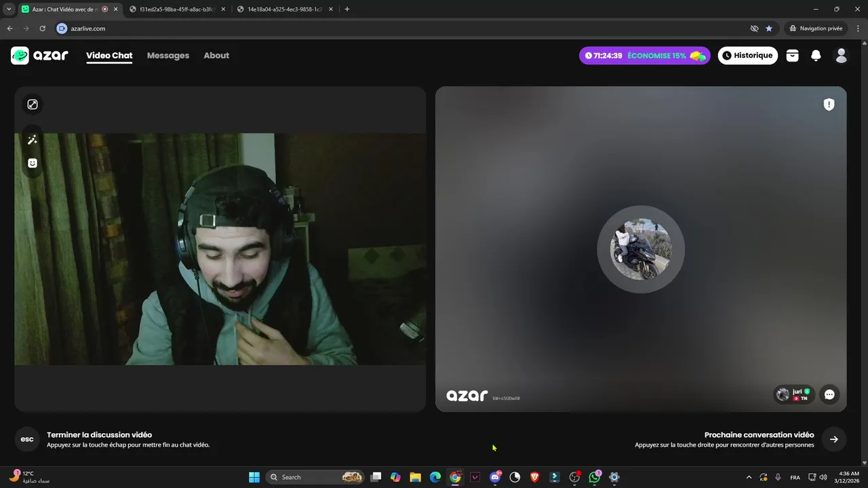The width and height of the screenshot is (868, 488).
Task: Open WhatsApp from the taskbar
Action: coord(595,477)
